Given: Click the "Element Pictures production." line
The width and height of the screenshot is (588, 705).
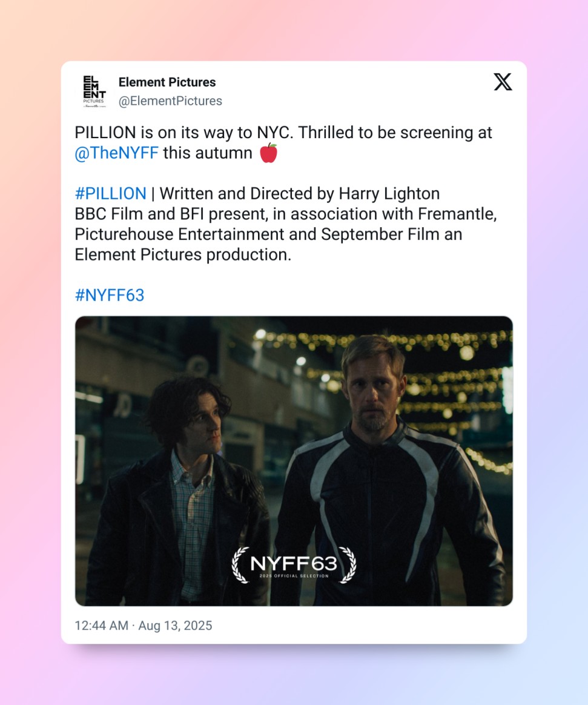Looking at the screenshot, I should point(183,254).
